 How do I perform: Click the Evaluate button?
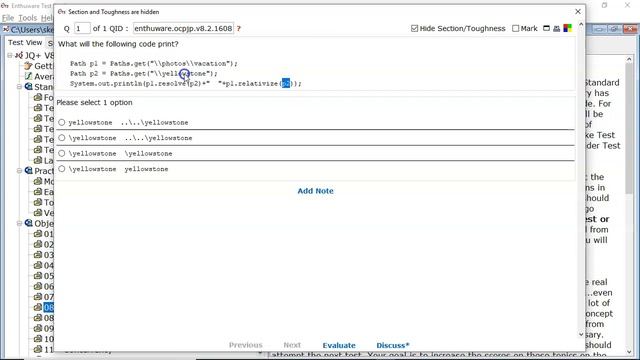click(339, 345)
